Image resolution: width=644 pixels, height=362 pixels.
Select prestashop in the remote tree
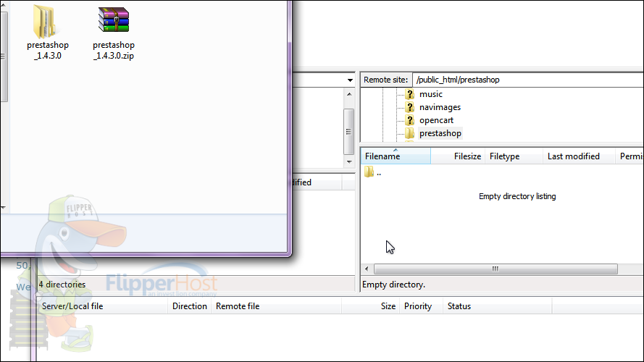pos(440,133)
